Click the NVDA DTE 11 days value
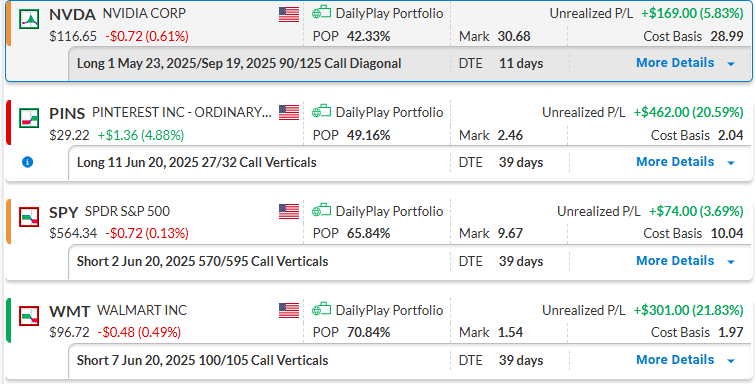Screen dimensions: 755x384 (x=521, y=64)
